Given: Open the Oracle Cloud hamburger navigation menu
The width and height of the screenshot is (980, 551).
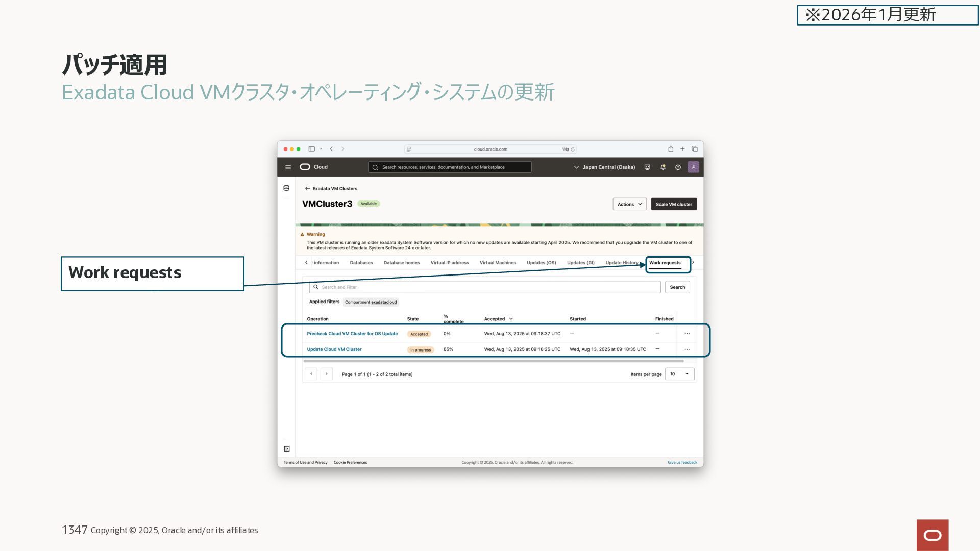Looking at the screenshot, I should [288, 167].
